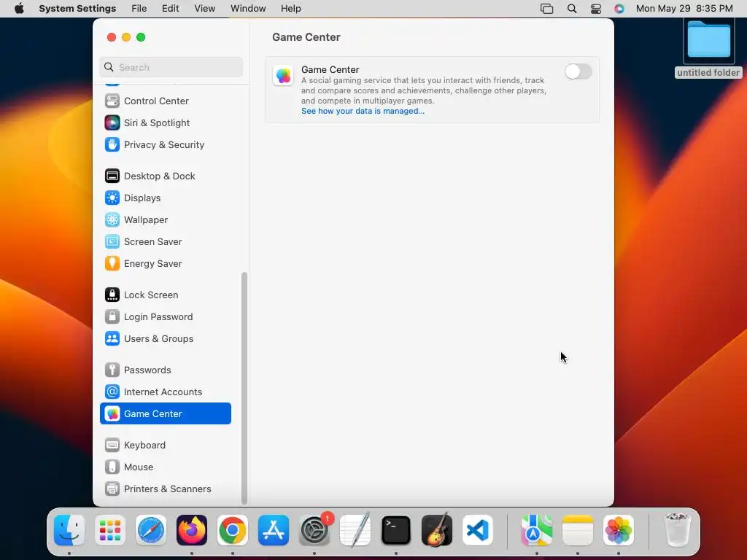Open See how your data is managed link
This screenshot has height=560, width=747.
coord(363,111)
